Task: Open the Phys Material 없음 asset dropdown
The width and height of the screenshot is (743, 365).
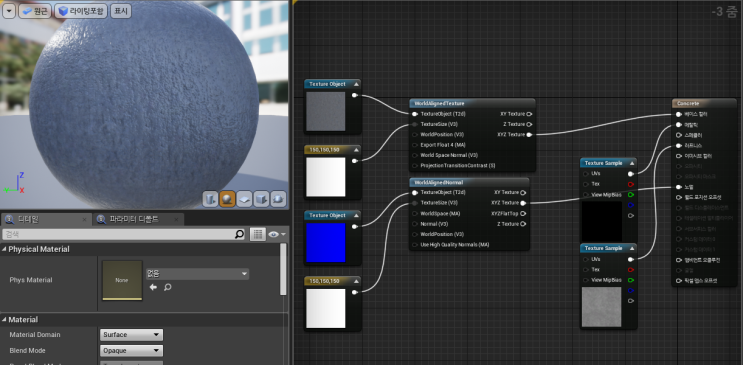Action: (x=197, y=274)
